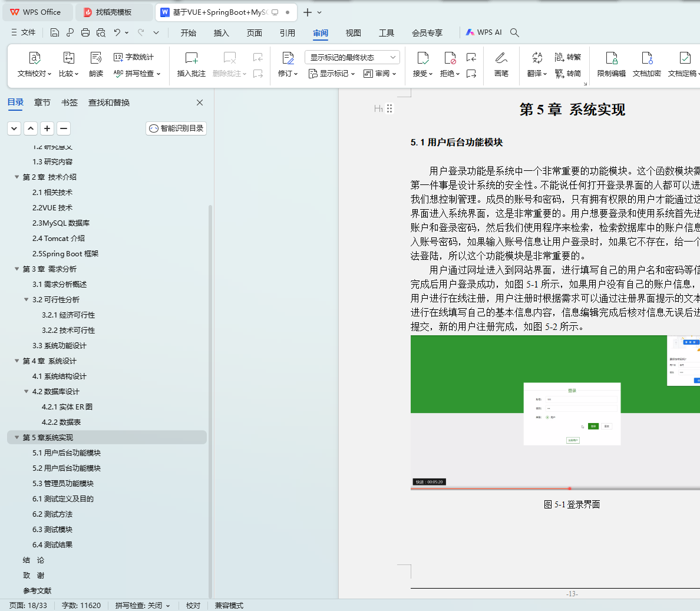
Task: Click the 智能识别目录 button
Action: coord(176,128)
